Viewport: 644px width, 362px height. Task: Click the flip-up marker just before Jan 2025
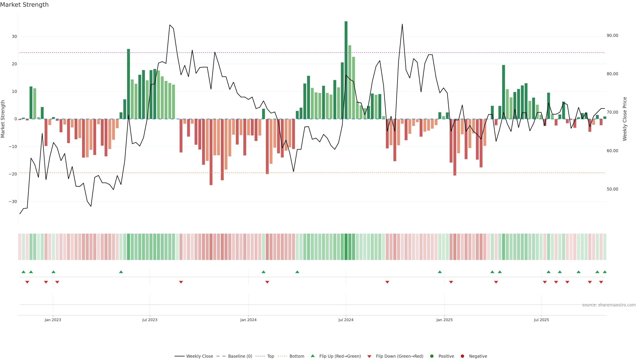440,272
